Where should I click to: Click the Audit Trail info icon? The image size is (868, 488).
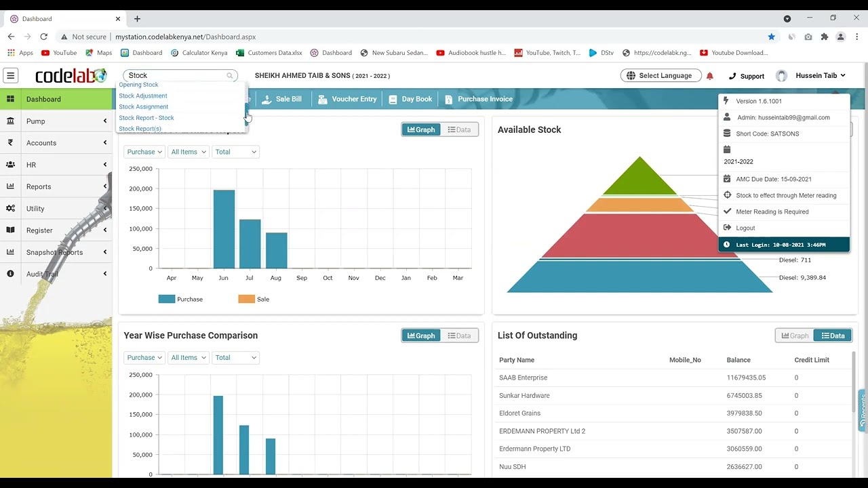[x=10, y=274]
